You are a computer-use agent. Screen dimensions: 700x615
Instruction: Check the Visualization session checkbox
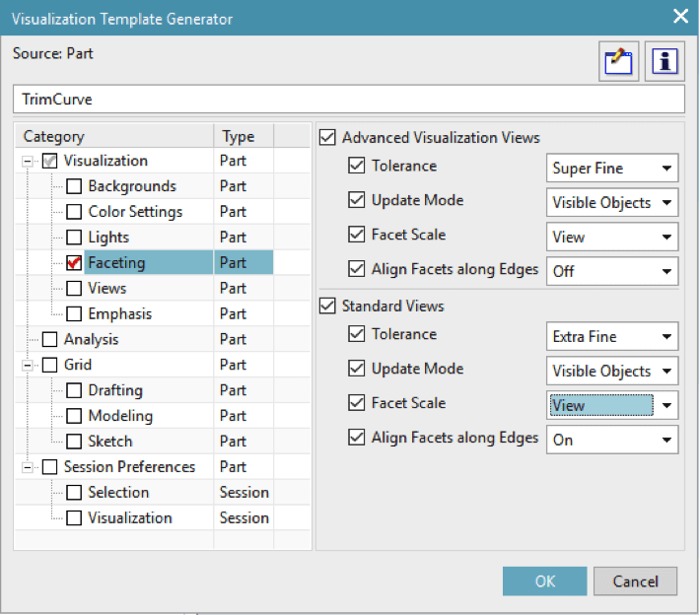click(74, 518)
